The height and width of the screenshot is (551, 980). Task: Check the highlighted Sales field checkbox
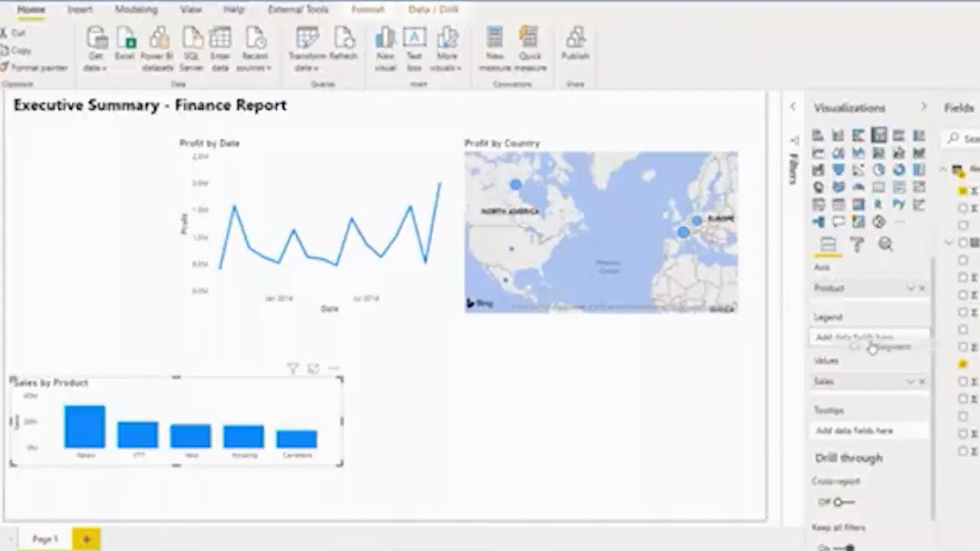pos(962,364)
